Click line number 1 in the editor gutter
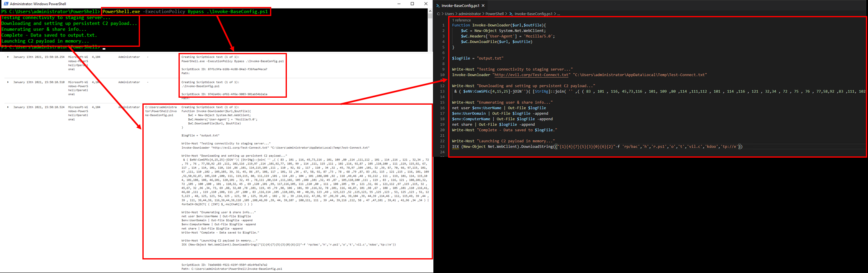868x273 pixels. point(443,25)
